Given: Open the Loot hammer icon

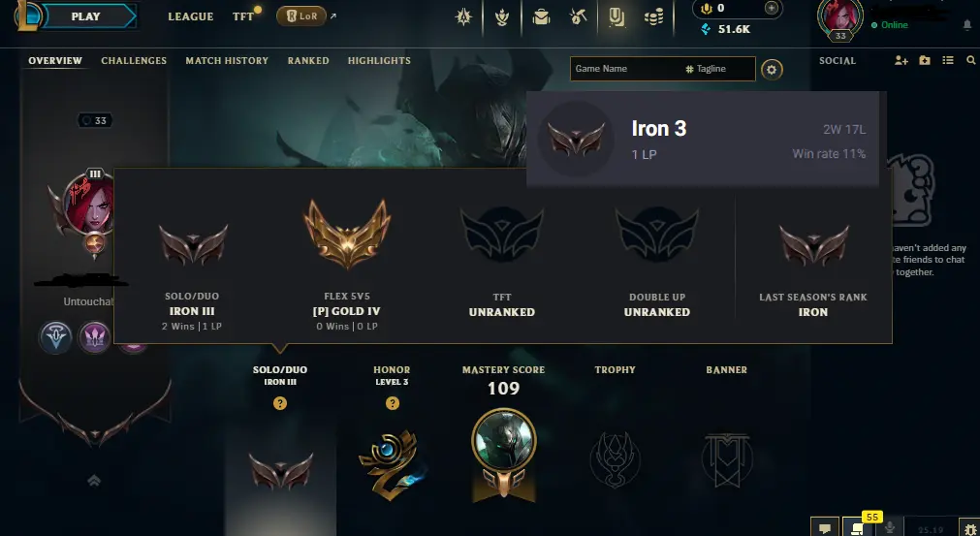Looking at the screenshot, I should (578, 16).
